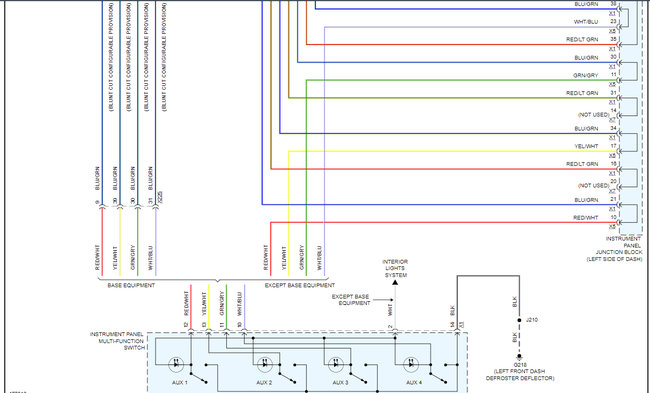Click the BLK label between J210 and G218

[x=514, y=337]
